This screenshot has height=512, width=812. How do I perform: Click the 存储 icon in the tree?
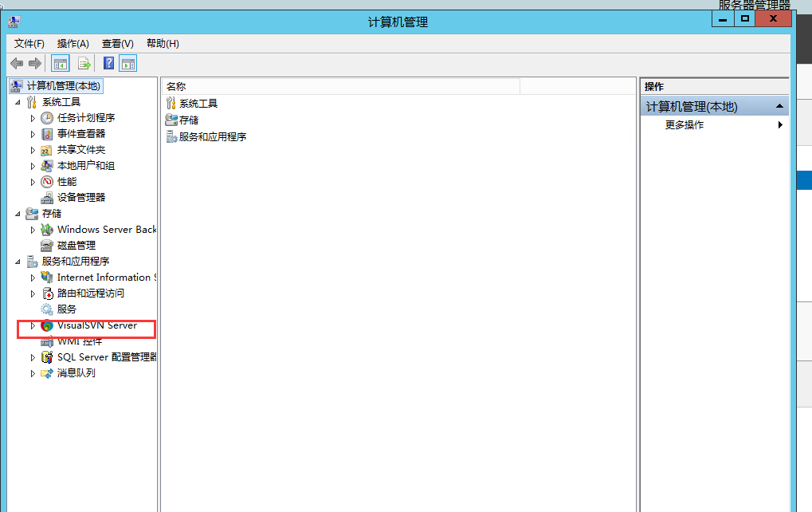pos(32,214)
